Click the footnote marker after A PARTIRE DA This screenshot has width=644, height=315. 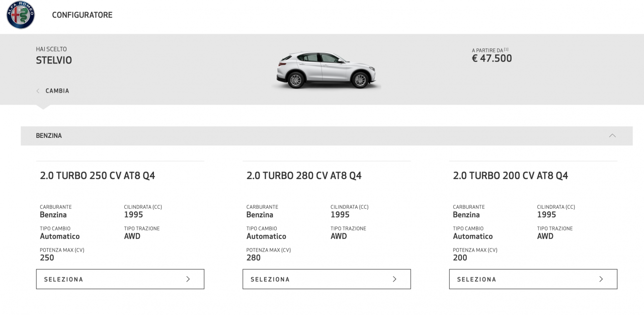[506, 49]
